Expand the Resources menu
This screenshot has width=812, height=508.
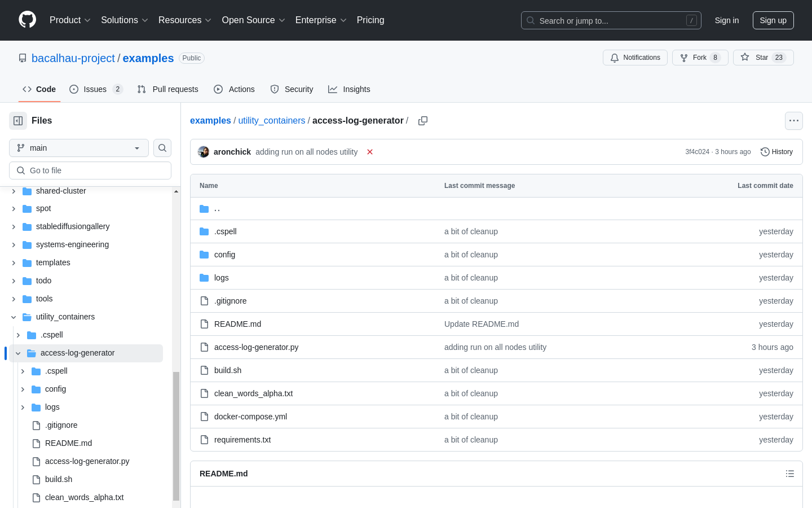185,20
